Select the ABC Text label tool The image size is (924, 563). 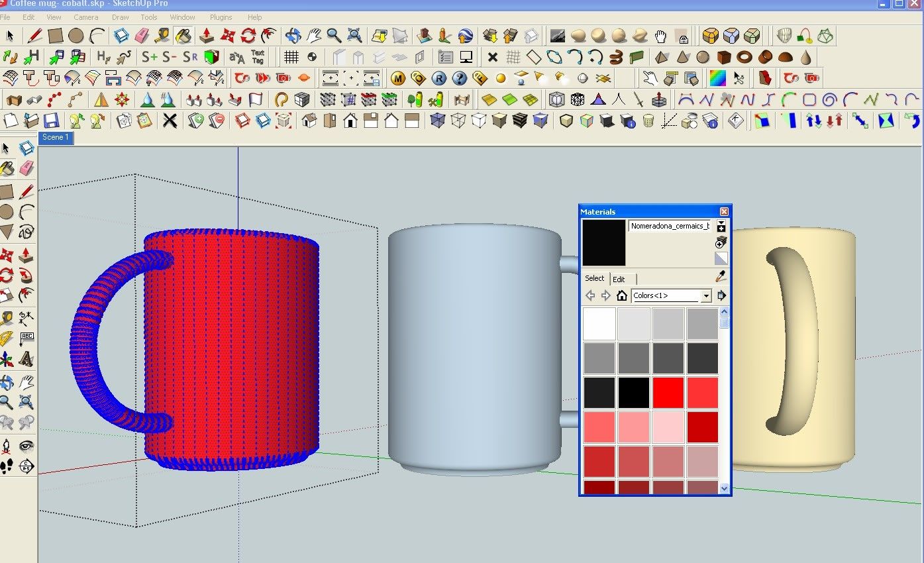tap(26, 339)
